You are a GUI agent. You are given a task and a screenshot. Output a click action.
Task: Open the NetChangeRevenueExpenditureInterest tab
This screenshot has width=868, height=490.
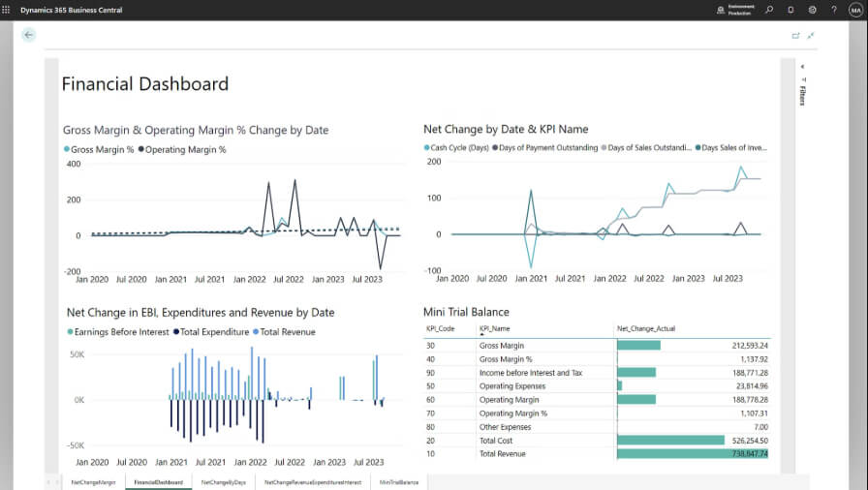click(x=313, y=482)
